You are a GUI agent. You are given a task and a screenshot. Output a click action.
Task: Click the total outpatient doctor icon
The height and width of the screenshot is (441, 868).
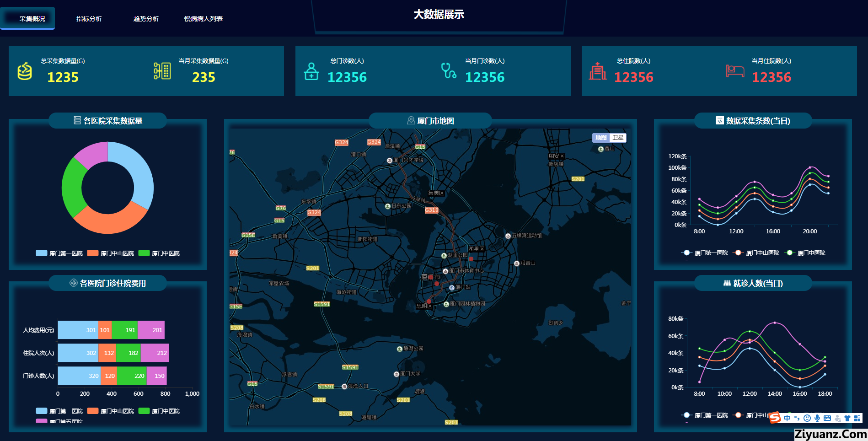(x=311, y=71)
